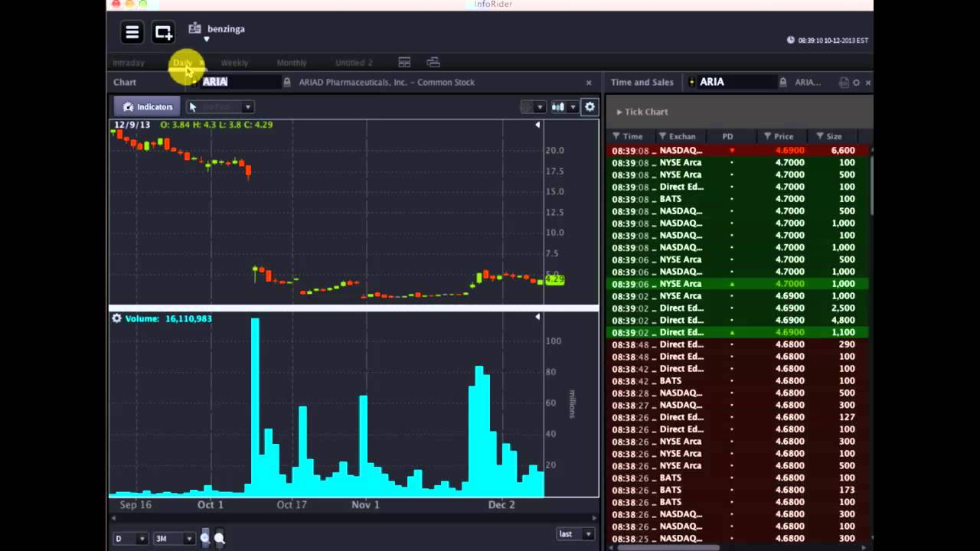Close the Chart panel
Screen dimensions: 980x551
[x=589, y=83]
